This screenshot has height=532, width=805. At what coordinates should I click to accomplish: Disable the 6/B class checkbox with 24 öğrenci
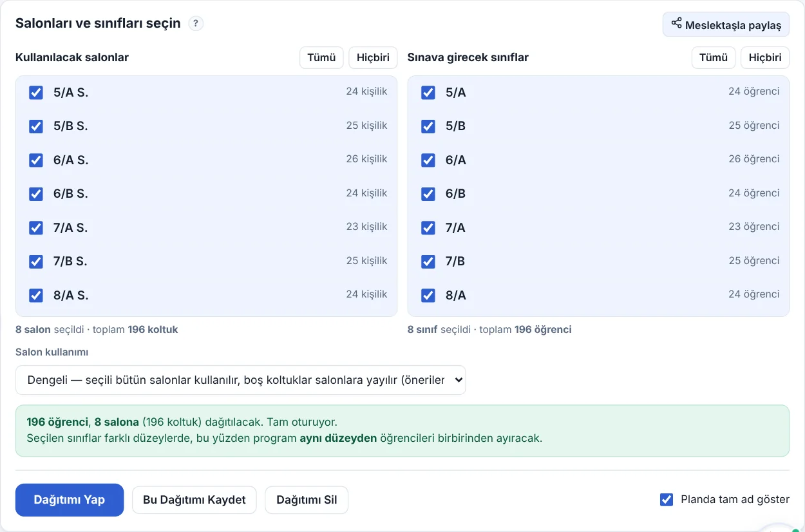pos(428,194)
